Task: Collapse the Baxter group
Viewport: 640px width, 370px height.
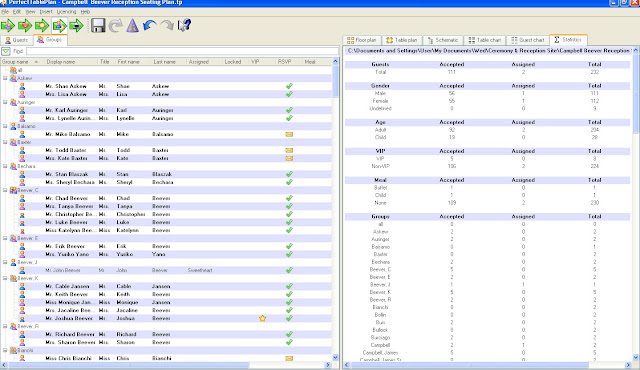Action: (5, 142)
